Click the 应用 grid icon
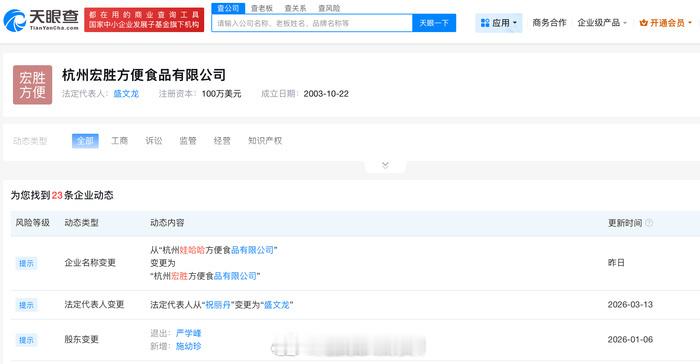 click(x=485, y=23)
